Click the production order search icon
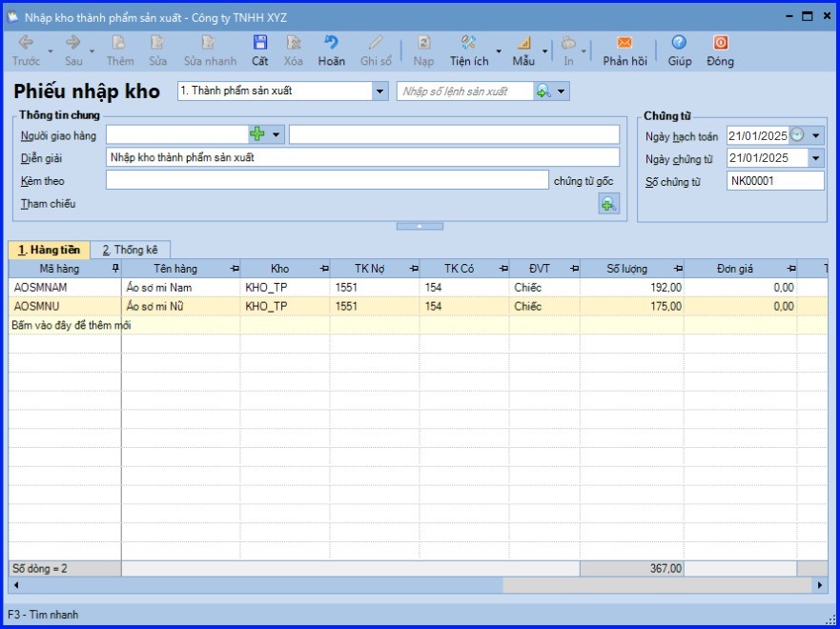The width and height of the screenshot is (840, 629). pyautogui.click(x=543, y=91)
